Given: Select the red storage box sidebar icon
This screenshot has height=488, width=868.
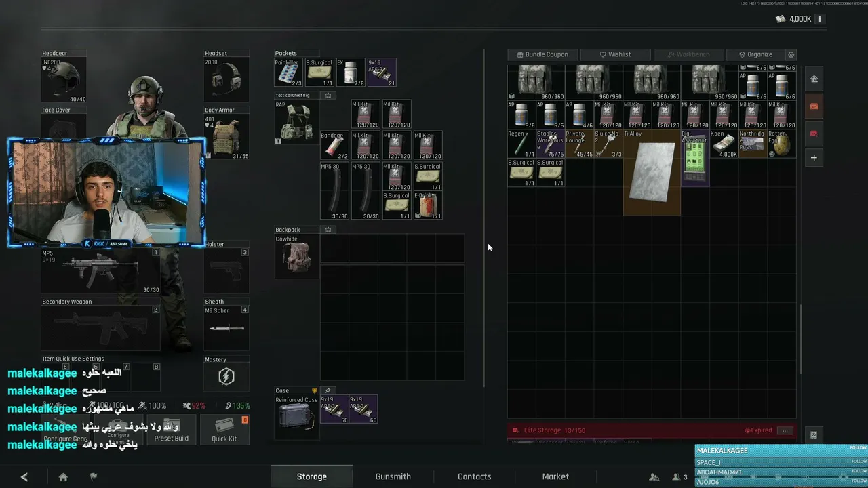Looking at the screenshot, I should [x=814, y=133].
